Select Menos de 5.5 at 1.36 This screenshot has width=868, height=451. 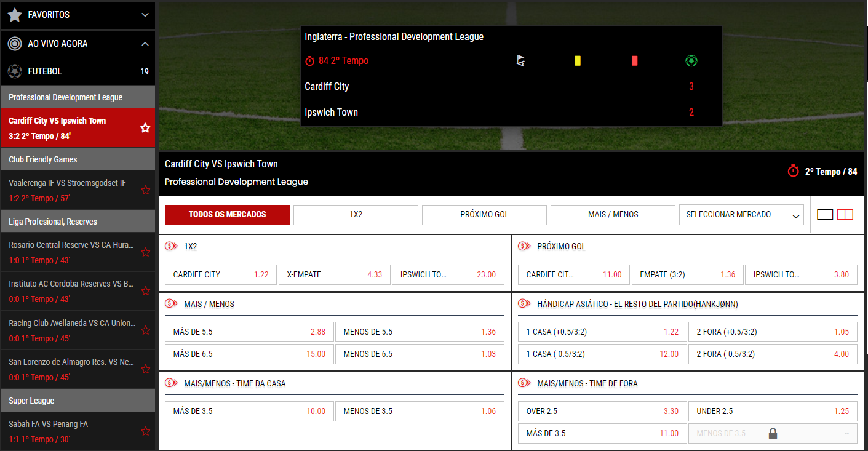tap(420, 332)
